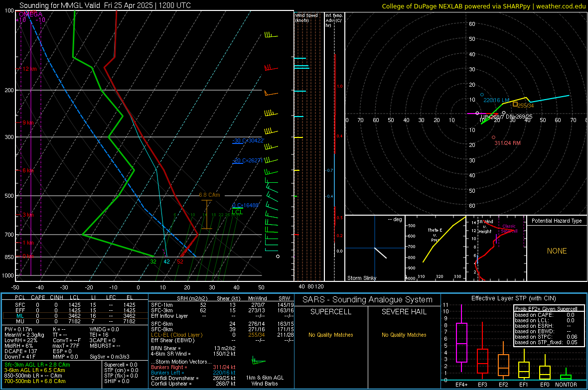The height and width of the screenshot is (390, 588).
Task: Select the blue Bunkers Left circle on hodograph
Action: click(482, 95)
